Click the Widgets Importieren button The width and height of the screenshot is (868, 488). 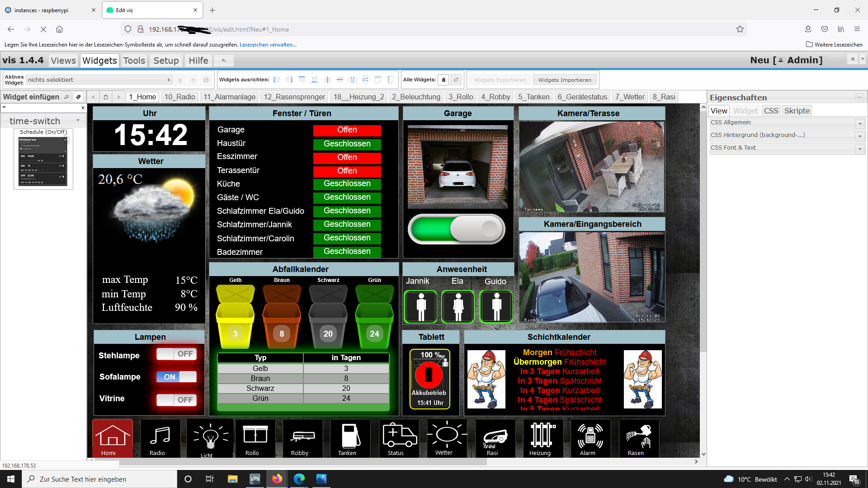coord(565,80)
